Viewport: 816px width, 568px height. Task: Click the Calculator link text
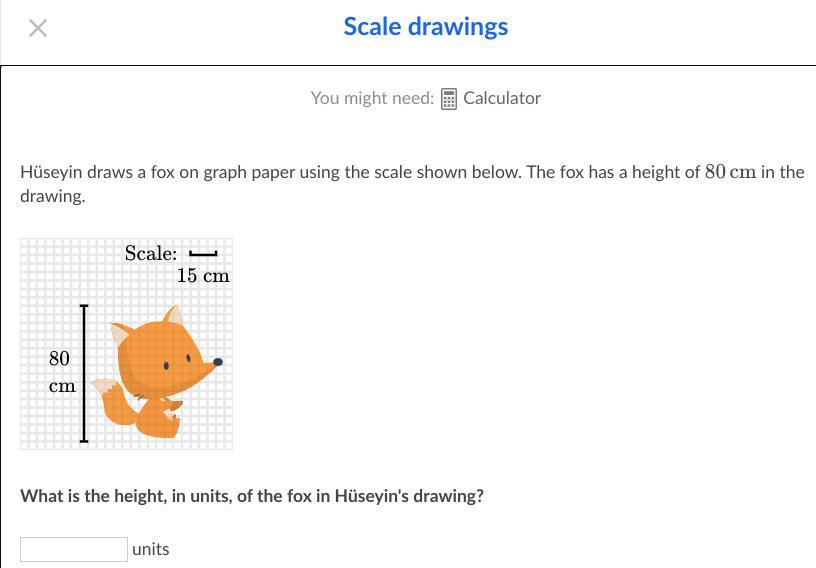pyautogui.click(x=502, y=98)
